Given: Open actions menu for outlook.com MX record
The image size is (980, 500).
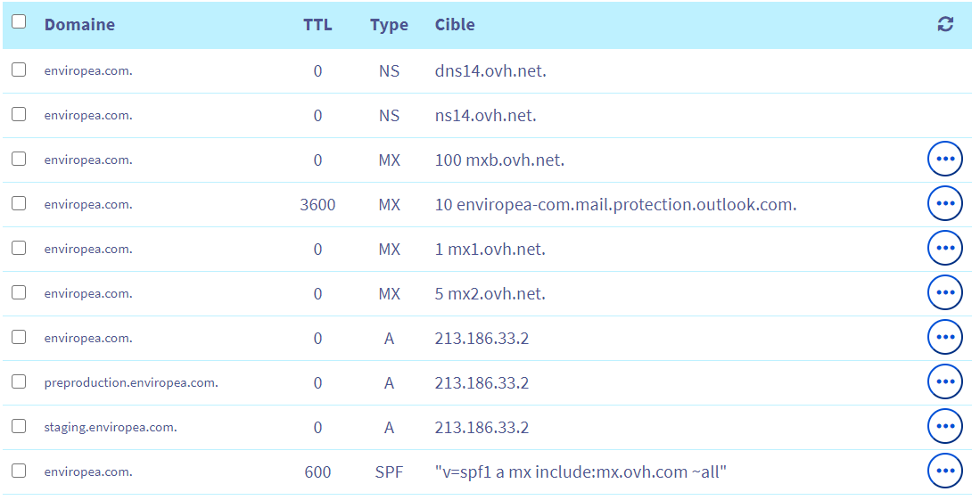Looking at the screenshot, I should click(x=944, y=203).
